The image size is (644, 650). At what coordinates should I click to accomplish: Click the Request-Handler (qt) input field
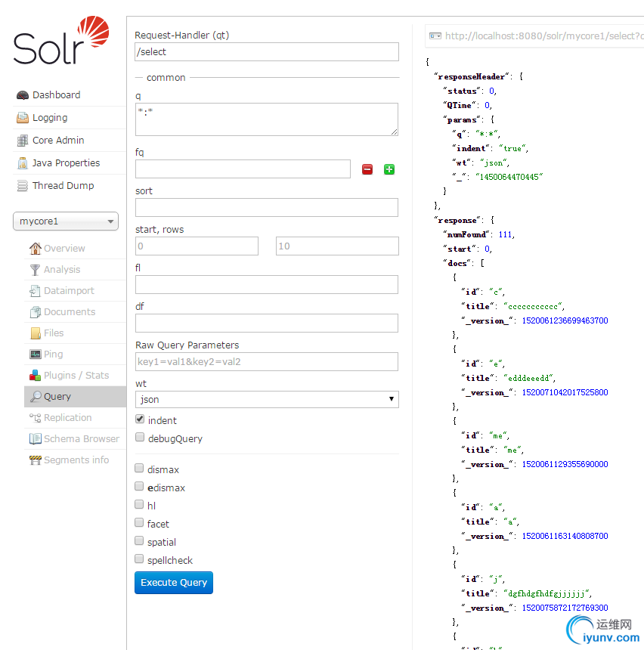pyautogui.click(x=267, y=52)
